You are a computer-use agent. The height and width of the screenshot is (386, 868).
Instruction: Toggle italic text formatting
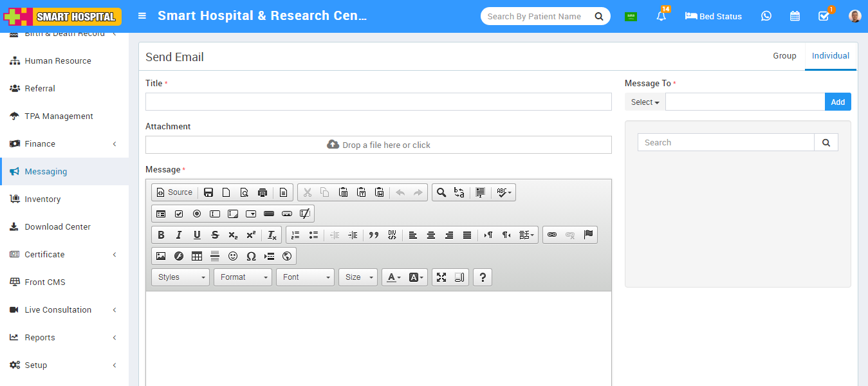tap(179, 235)
